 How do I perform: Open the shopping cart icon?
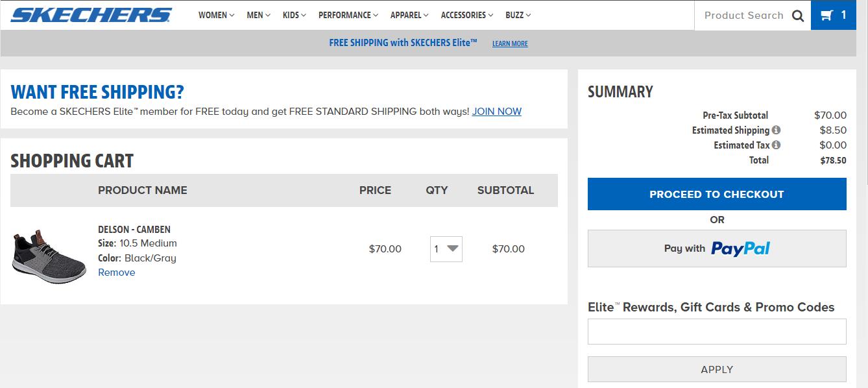[x=833, y=15]
